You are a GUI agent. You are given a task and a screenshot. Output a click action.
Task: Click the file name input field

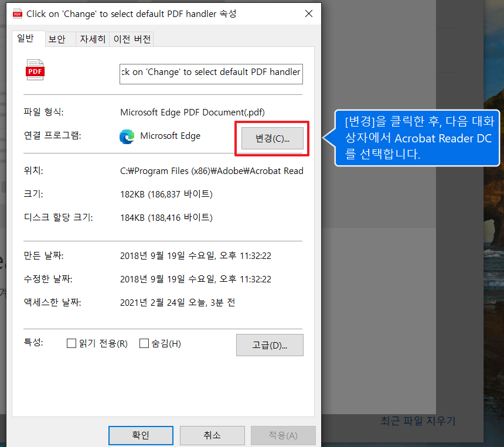point(211,74)
